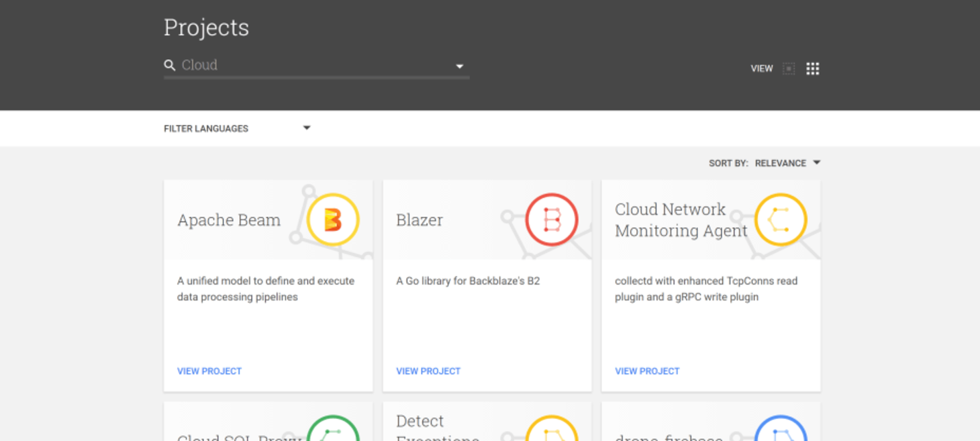Click the VIEW label

coord(762,68)
